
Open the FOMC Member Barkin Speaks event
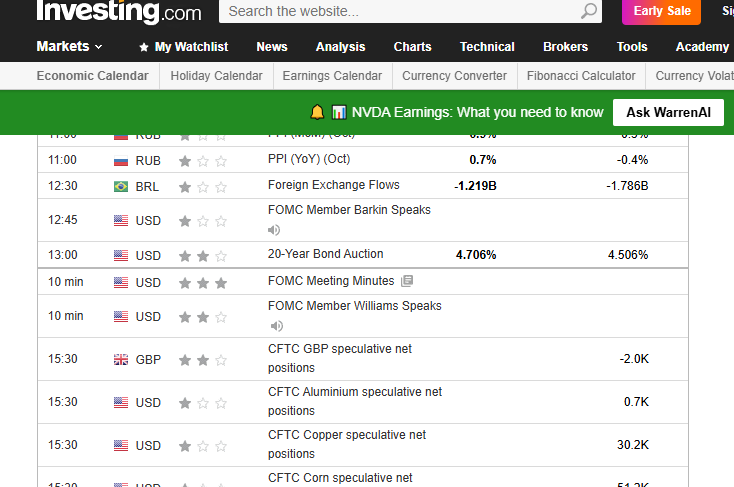coord(349,210)
